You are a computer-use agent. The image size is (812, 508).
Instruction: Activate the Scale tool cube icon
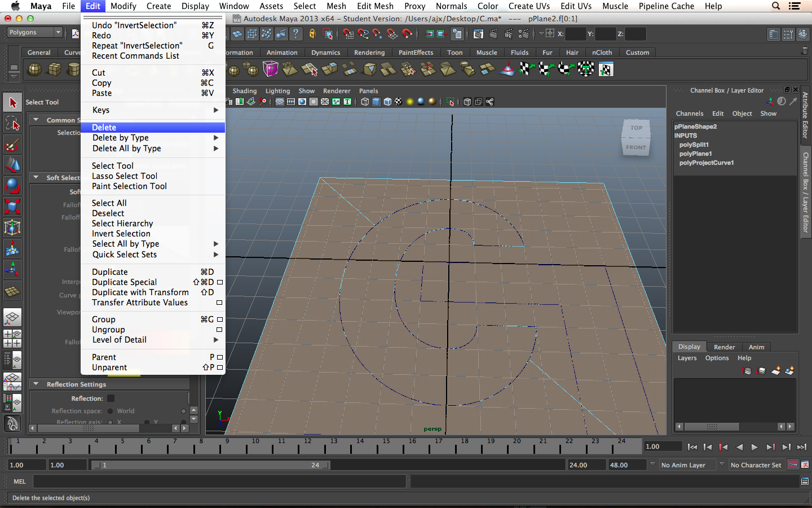12,207
